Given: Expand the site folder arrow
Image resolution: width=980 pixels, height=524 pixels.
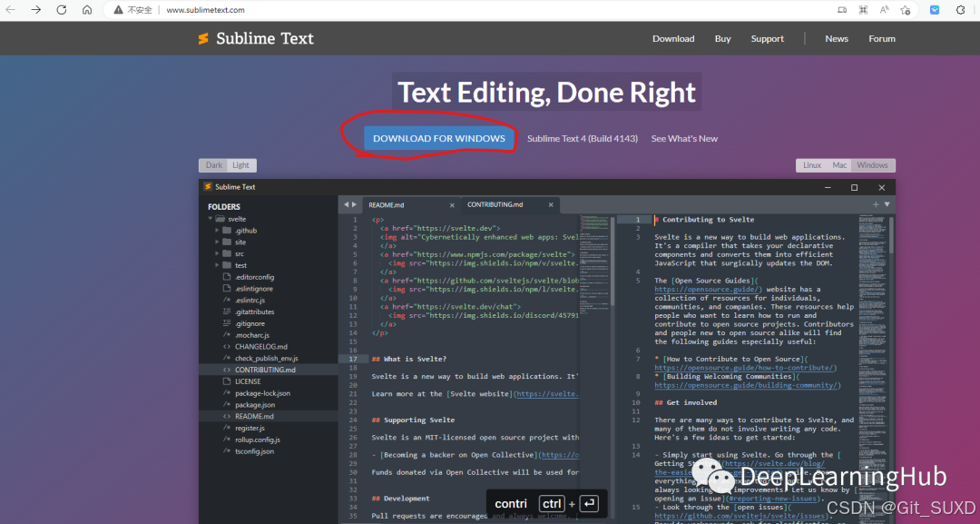Looking at the screenshot, I should point(217,242).
